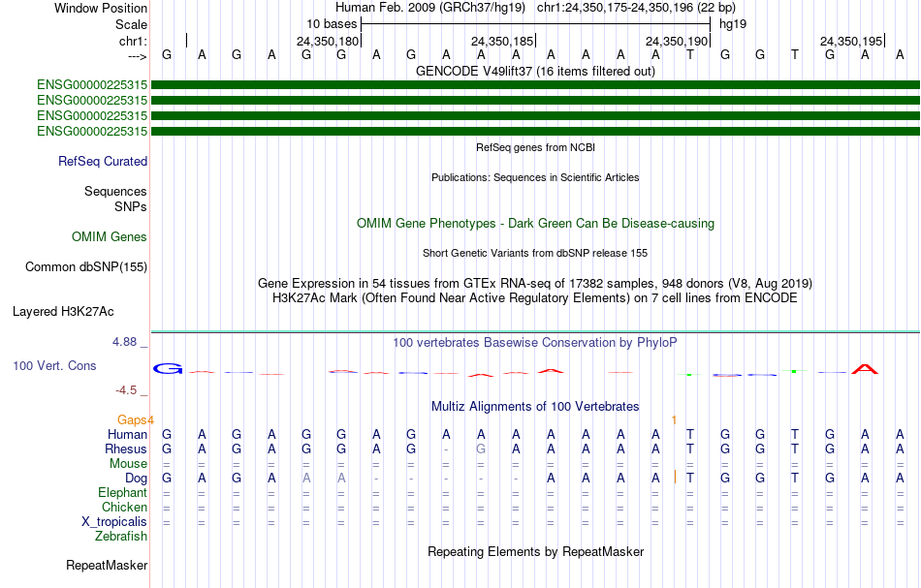Click the 4.88 PhyloP upper limit value

pos(124,342)
